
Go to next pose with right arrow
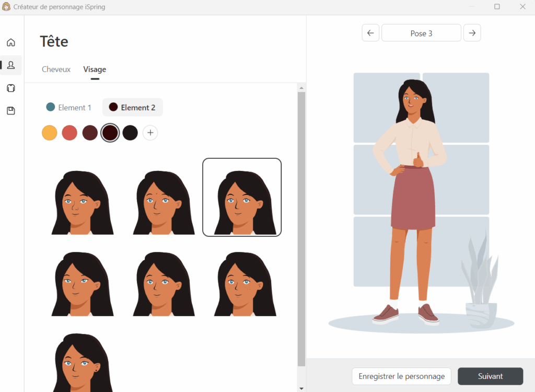pos(472,33)
